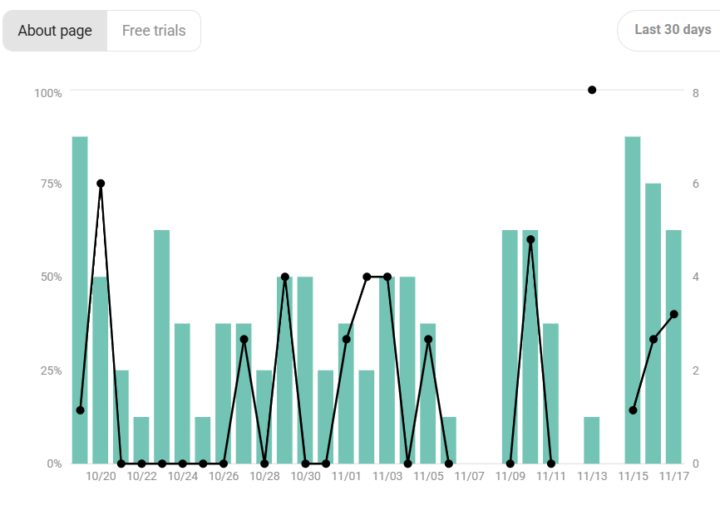Switch to the About page tab
The image size is (720, 515).
pos(55,31)
